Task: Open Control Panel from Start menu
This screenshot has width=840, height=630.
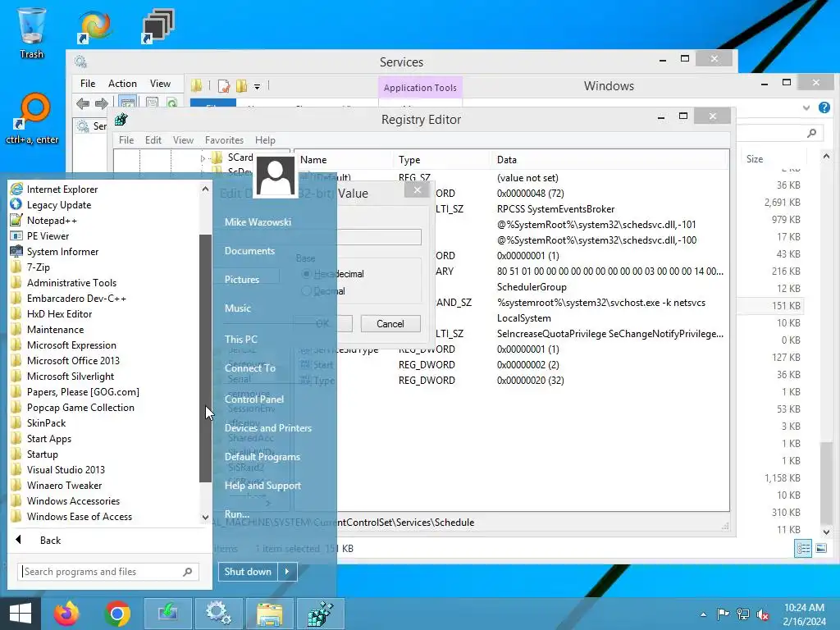Action: pos(254,399)
